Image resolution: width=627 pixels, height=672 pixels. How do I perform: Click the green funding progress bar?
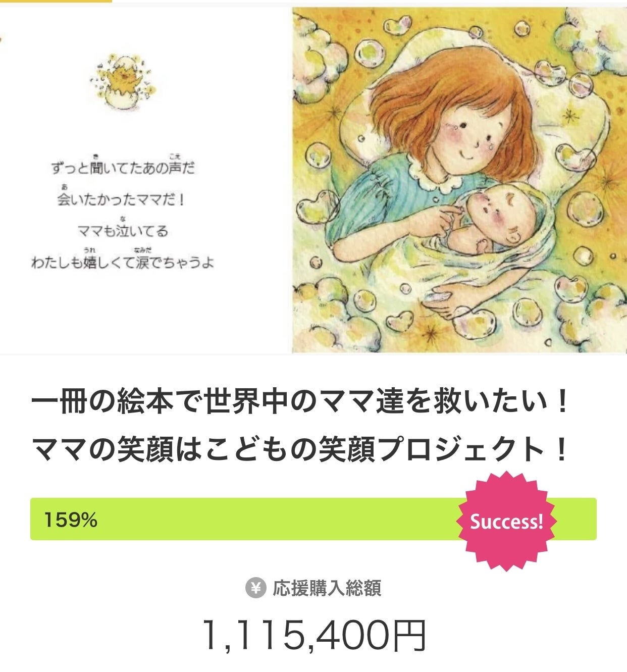tap(252, 519)
